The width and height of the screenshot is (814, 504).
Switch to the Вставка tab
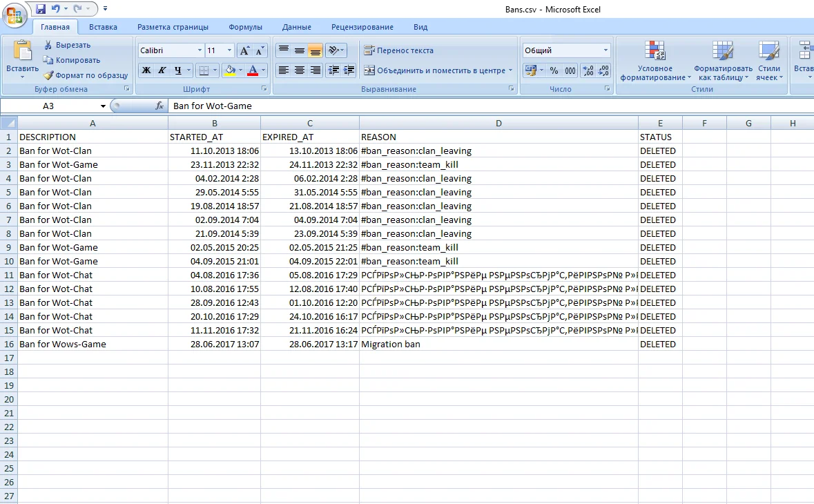[x=103, y=27]
